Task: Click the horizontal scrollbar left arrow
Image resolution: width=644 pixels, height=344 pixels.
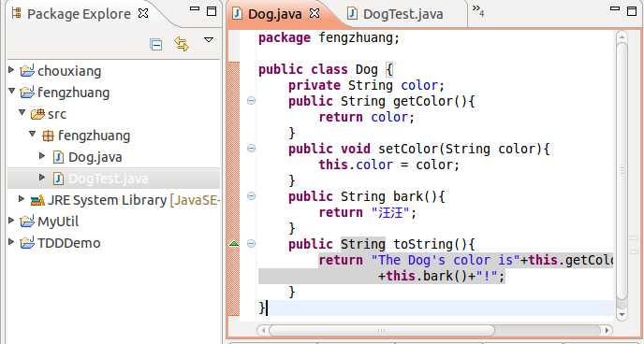Action: click(x=263, y=330)
